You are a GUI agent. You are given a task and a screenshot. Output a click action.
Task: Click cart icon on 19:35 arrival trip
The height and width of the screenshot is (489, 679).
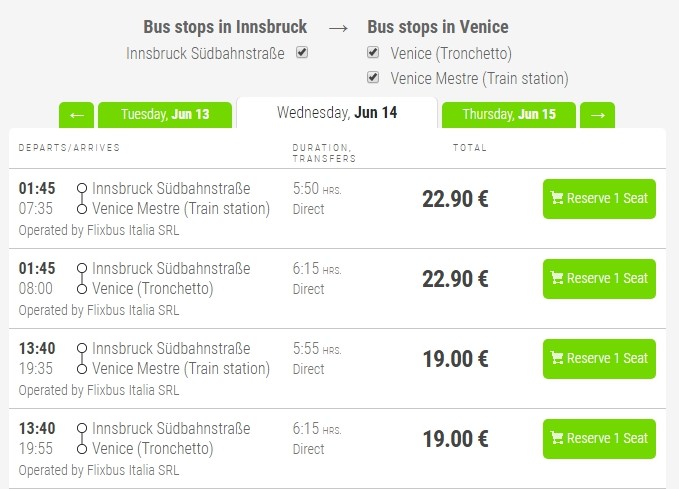click(x=558, y=358)
